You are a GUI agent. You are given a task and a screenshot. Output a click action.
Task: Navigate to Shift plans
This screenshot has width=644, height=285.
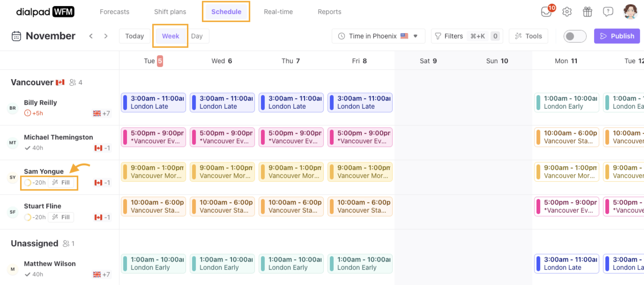coord(170,11)
